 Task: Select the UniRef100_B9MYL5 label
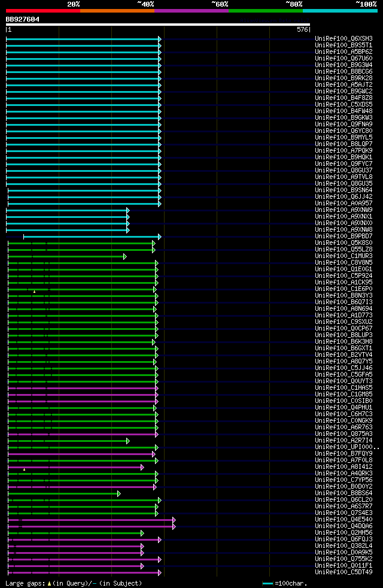(x=344, y=137)
